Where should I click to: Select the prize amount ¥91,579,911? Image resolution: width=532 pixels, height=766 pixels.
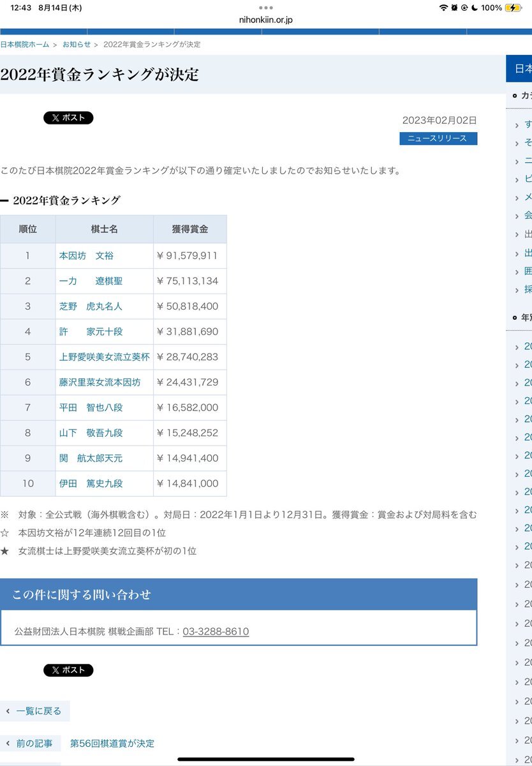point(187,256)
